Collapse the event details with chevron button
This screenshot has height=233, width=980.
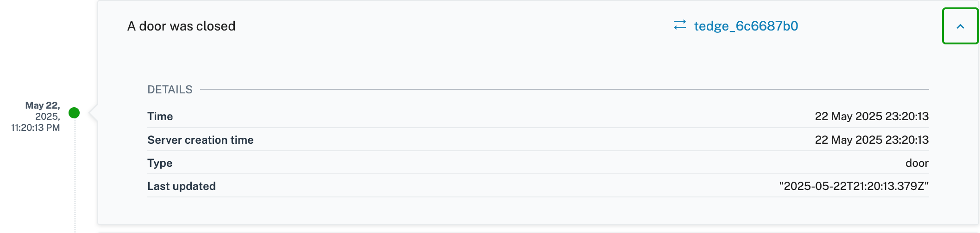(x=960, y=26)
